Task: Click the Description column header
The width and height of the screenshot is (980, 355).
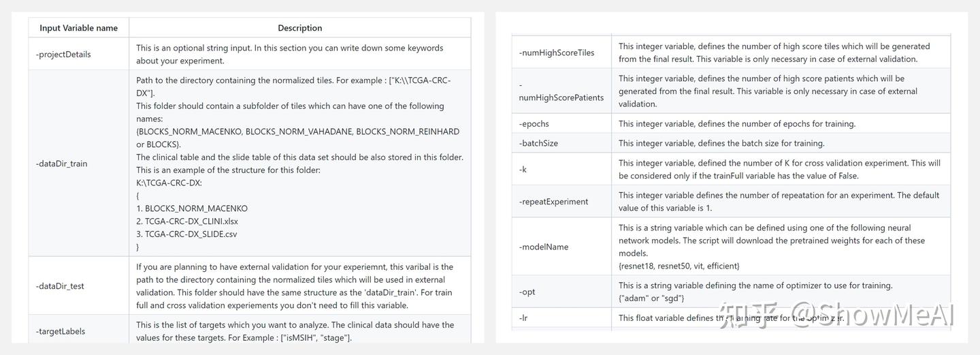Action: 299,28
